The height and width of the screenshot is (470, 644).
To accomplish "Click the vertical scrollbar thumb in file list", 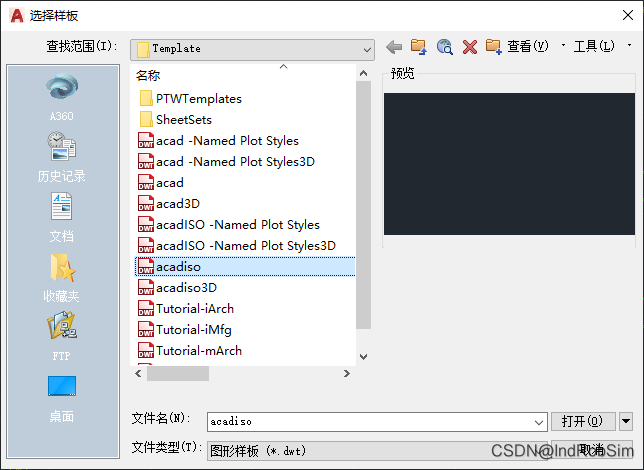I will pyautogui.click(x=363, y=205).
